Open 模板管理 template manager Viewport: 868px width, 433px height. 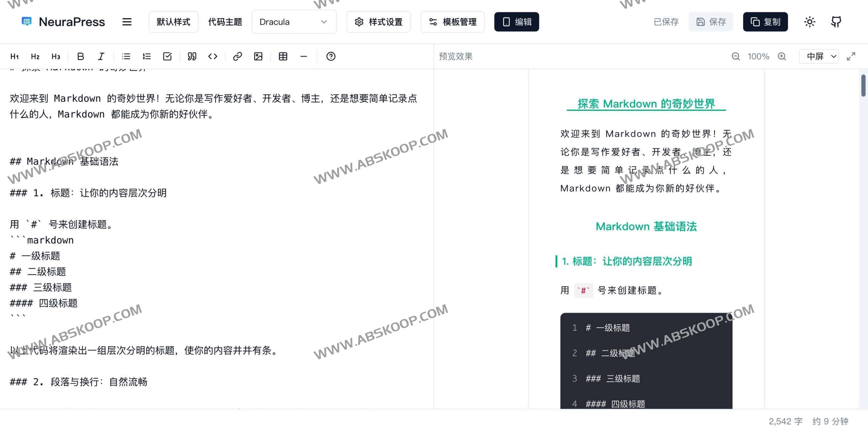pos(452,21)
